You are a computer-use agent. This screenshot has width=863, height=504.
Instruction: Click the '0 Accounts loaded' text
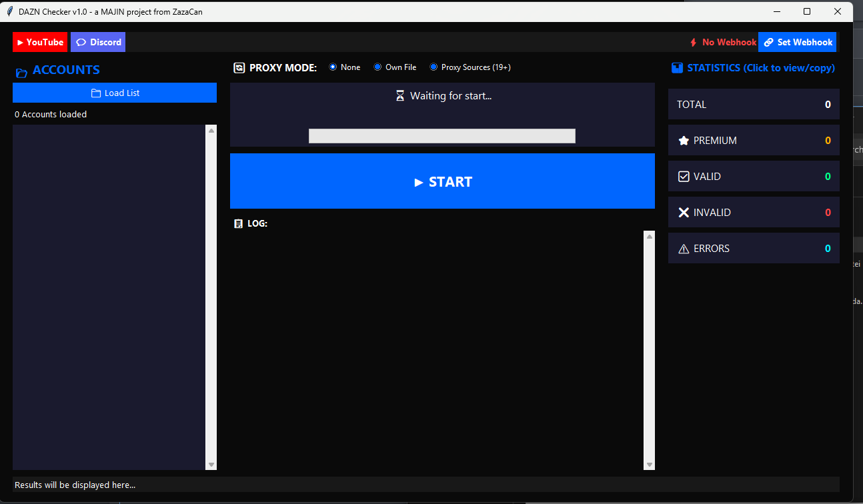[51, 115]
